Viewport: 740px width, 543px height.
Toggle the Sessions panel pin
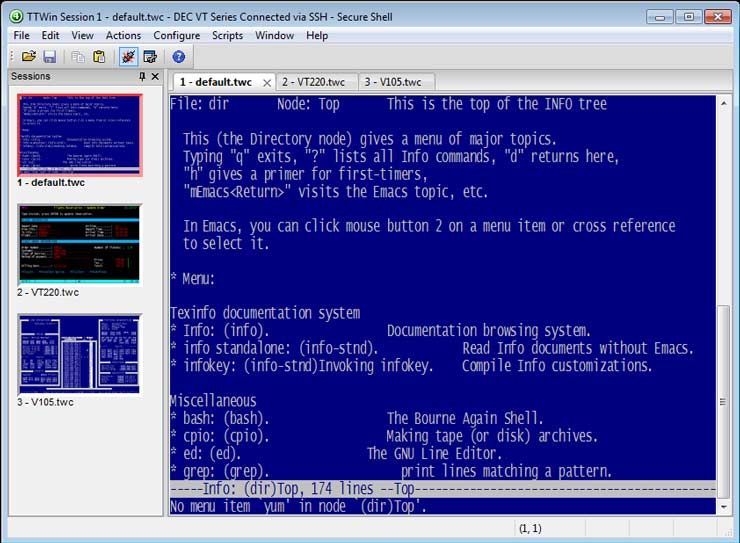point(142,77)
